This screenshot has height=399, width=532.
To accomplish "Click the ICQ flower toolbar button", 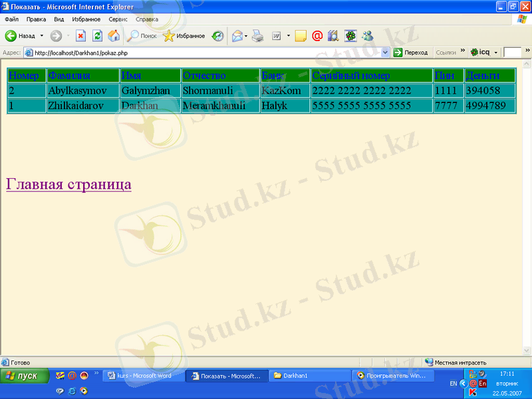I will pyautogui.click(x=350, y=36).
